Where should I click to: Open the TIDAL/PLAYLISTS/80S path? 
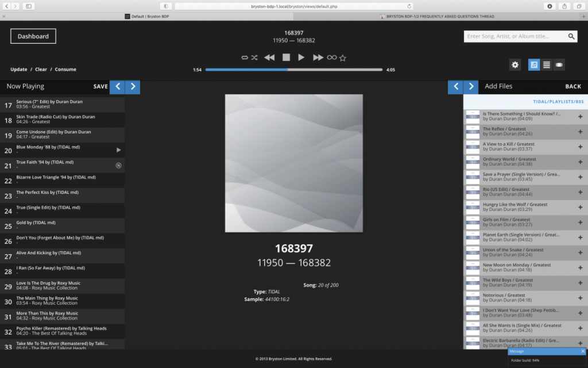coord(558,102)
